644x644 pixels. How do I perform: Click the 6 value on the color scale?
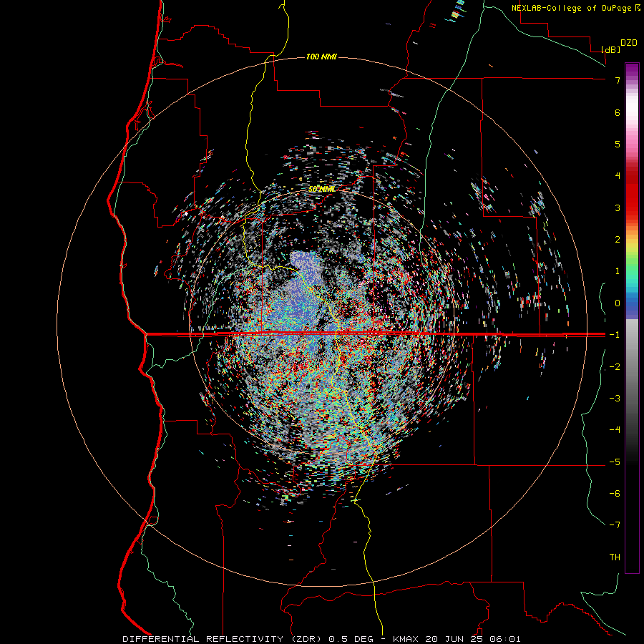tap(618, 112)
